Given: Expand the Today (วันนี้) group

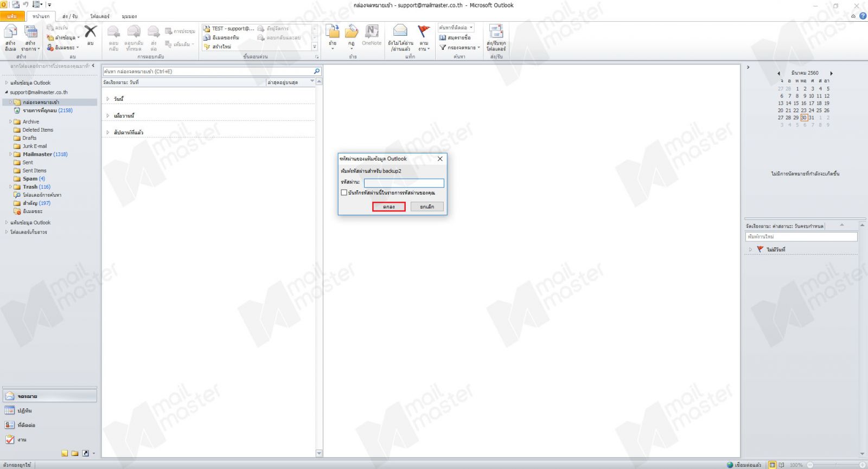Looking at the screenshot, I should coord(108,99).
